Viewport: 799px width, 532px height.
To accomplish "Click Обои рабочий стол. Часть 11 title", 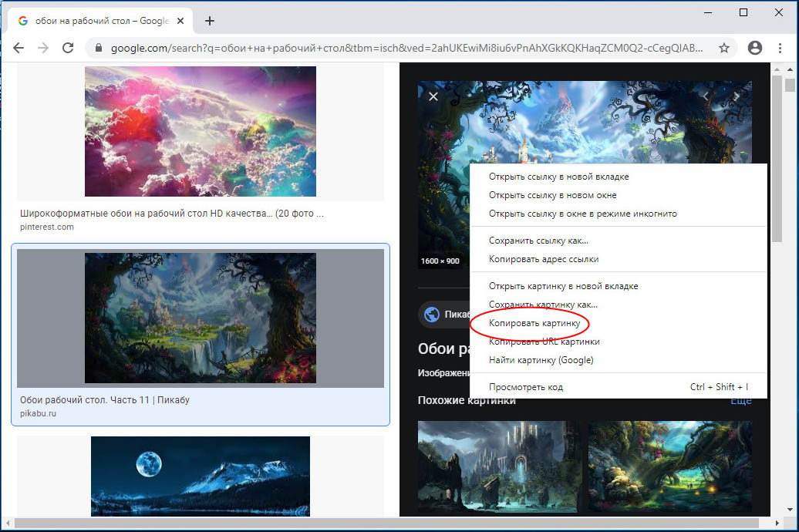I will coord(104,400).
